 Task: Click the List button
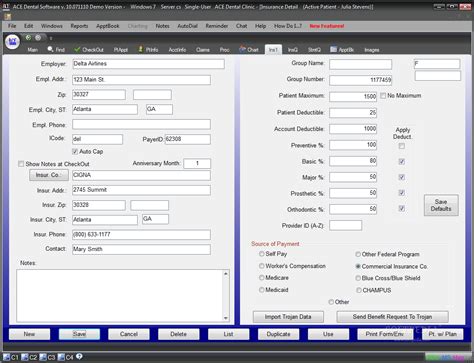228,334
